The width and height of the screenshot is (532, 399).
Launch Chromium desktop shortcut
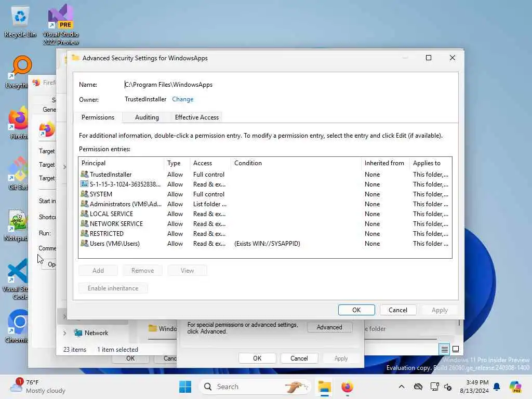pos(18,326)
